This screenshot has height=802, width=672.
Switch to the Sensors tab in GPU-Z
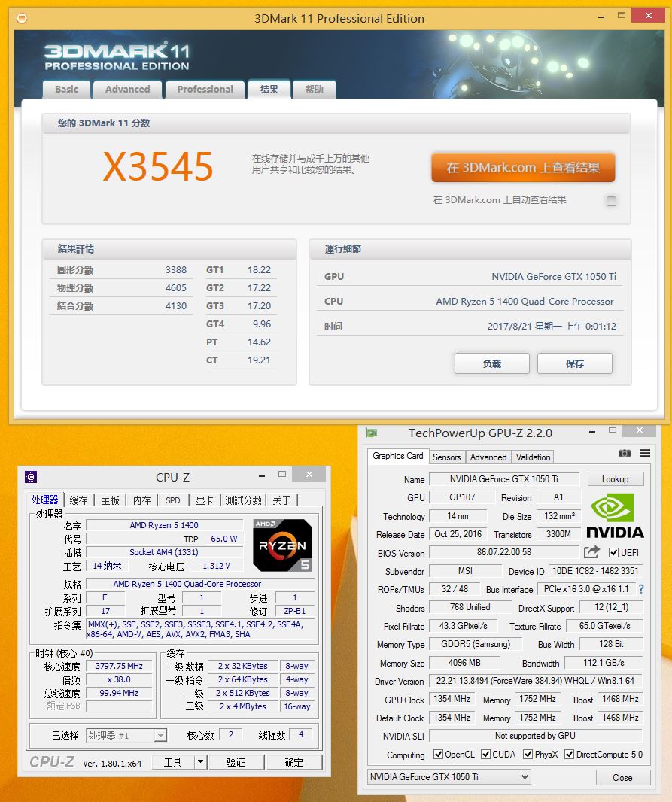(447, 457)
